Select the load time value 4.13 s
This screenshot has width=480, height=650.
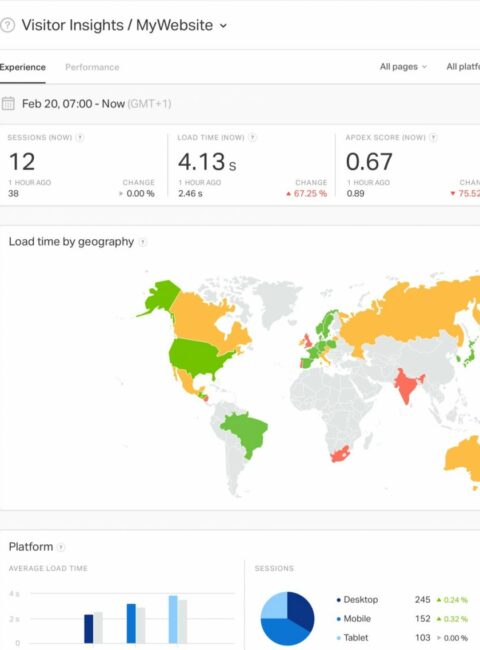coord(207,162)
